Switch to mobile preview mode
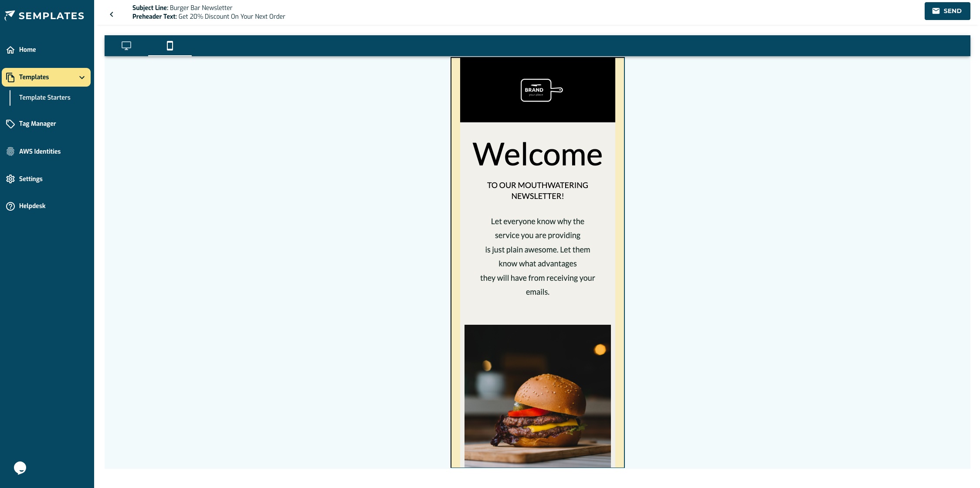Screen dimensions: 980x488 coord(170,46)
